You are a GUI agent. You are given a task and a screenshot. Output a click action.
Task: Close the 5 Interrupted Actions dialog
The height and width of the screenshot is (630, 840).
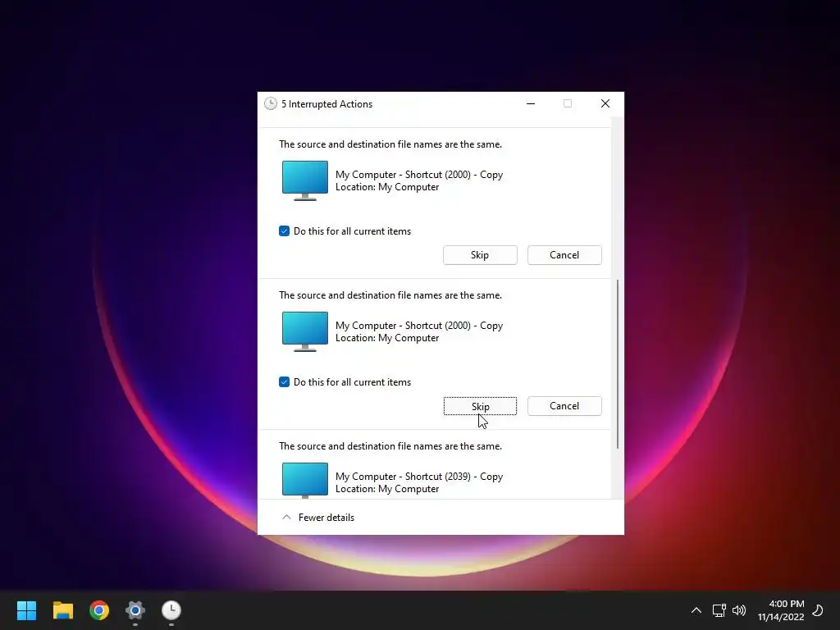tap(605, 103)
